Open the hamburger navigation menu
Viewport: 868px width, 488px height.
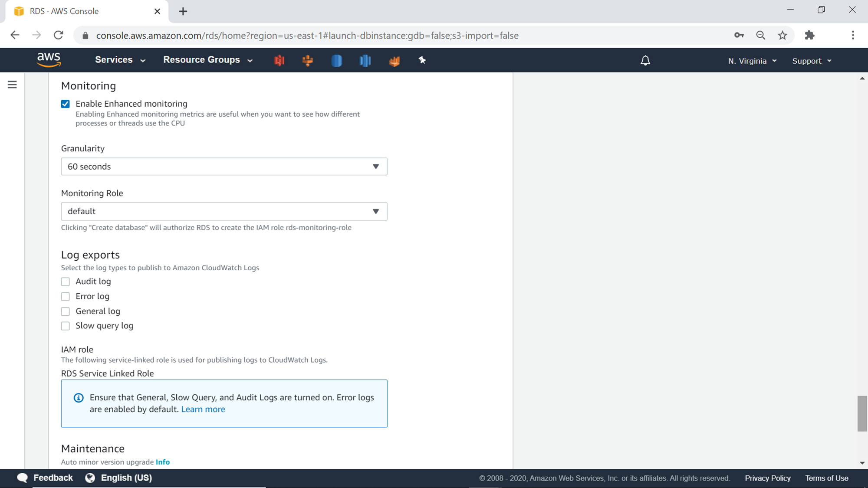pyautogui.click(x=12, y=85)
